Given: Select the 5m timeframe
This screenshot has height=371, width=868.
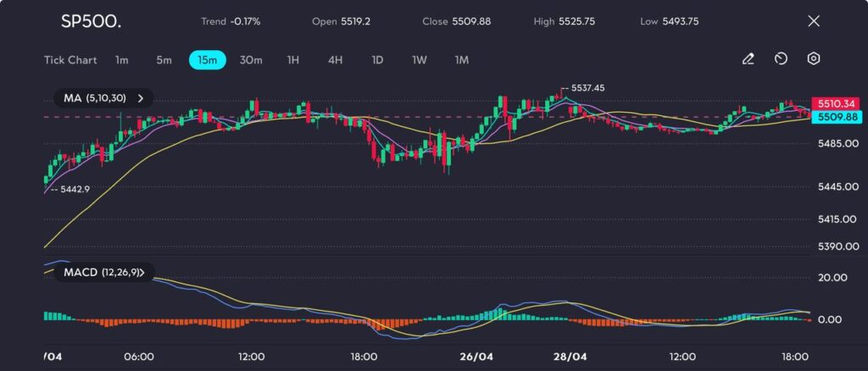Looking at the screenshot, I should click(164, 60).
